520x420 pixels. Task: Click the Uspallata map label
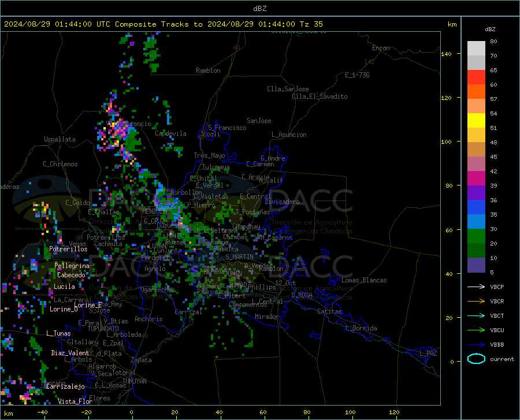click(60, 139)
